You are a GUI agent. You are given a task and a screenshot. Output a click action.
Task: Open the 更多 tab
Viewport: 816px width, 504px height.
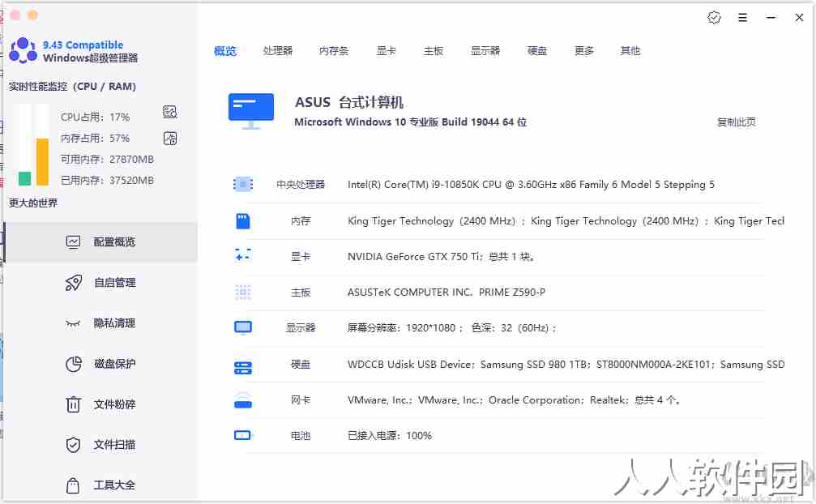pos(584,51)
